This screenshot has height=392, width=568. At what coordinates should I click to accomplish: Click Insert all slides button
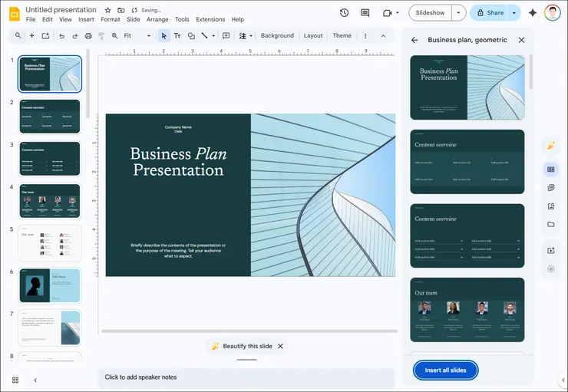coord(445,371)
